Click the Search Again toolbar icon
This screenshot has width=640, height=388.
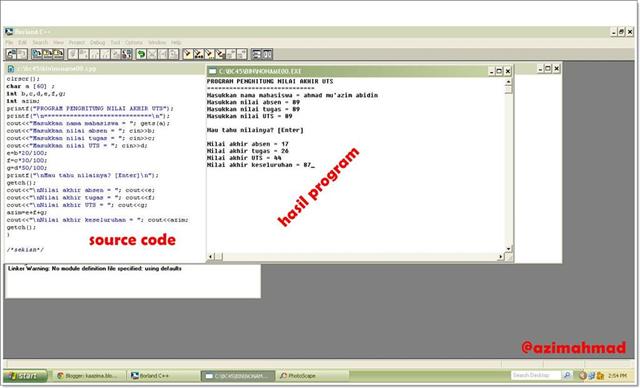[47, 54]
